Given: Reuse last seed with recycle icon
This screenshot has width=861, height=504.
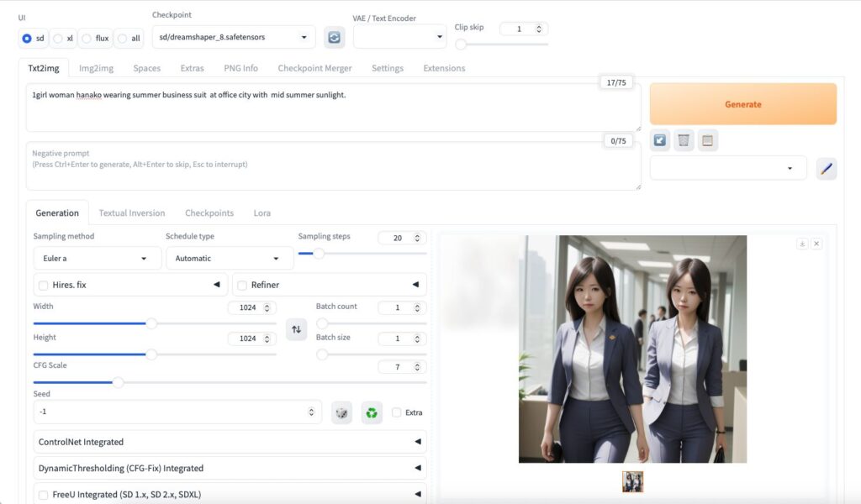Looking at the screenshot, I should [372, 412].
